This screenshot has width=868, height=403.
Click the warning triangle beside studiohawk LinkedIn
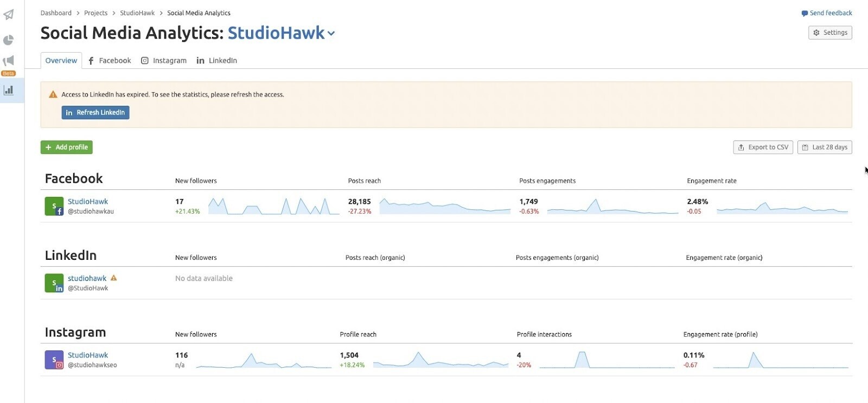click(x=114, y=278)
